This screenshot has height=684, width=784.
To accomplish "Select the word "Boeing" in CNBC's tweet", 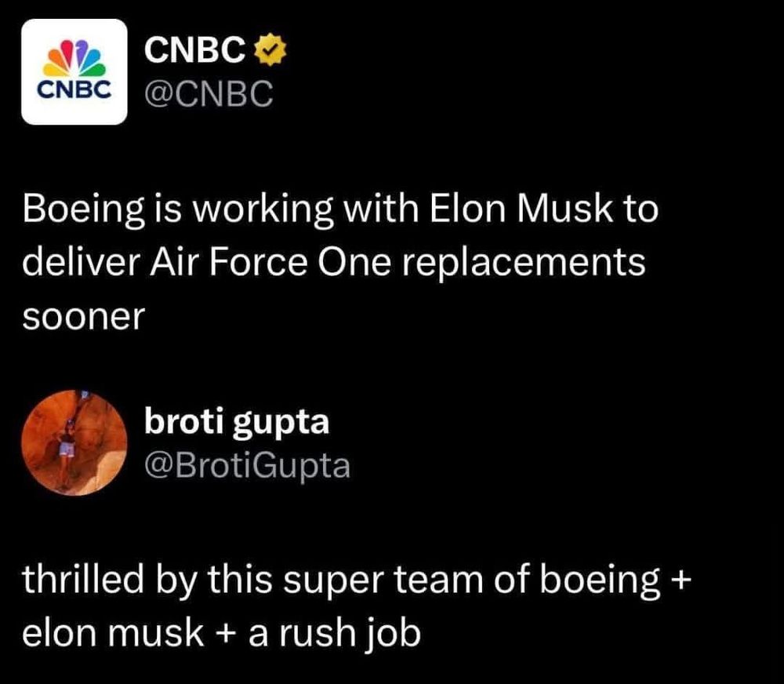I will tap(84, 210).
